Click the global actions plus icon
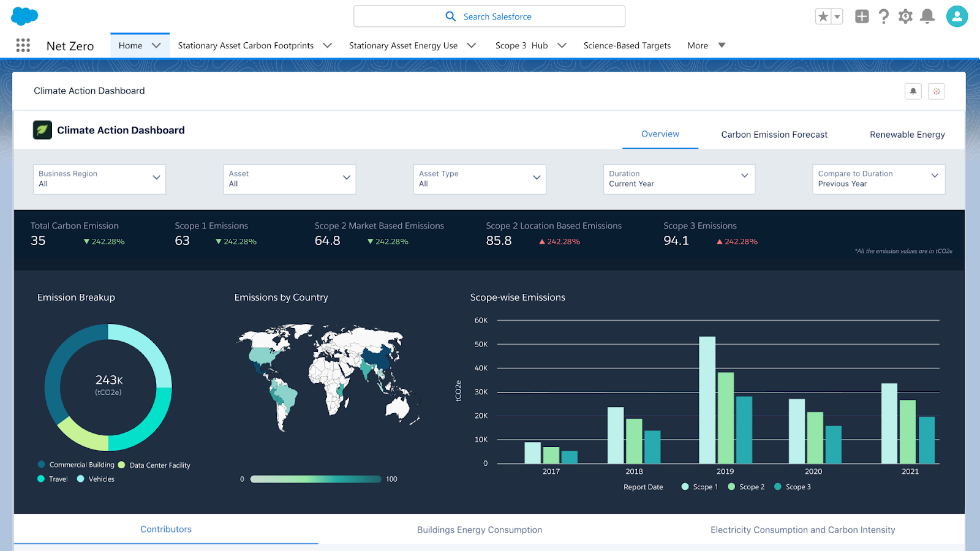The width and height of the screenshot is (980, 551). [862, 17]
